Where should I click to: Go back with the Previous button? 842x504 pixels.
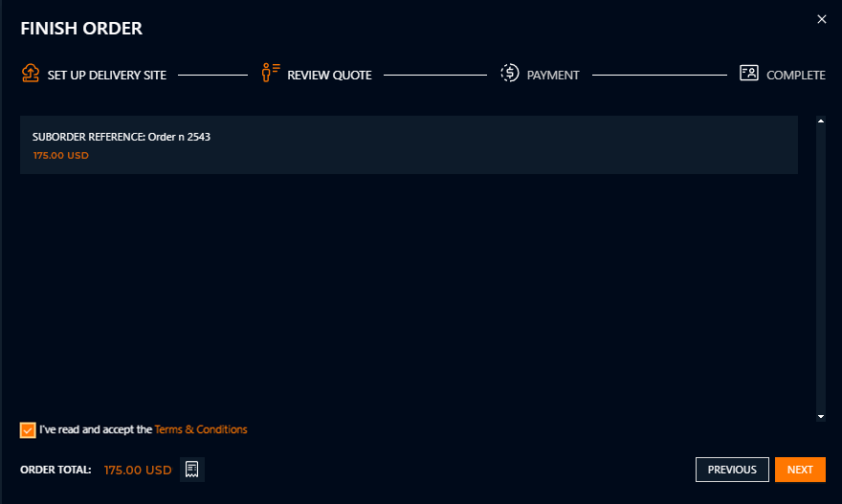tap(732, 470)
